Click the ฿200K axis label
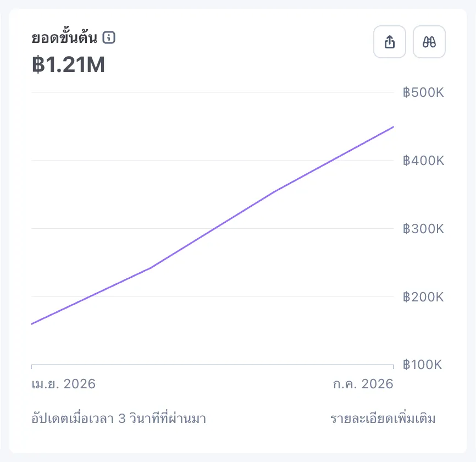 [x=423, y=297]
